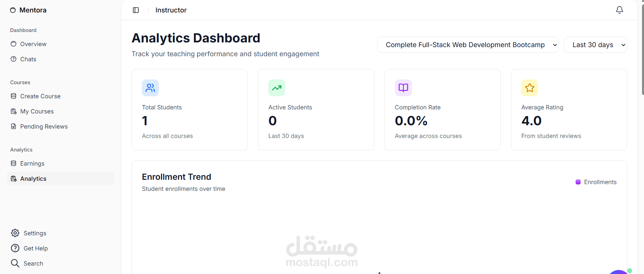Navigate to Earnings page
The image size is (644, 274).
32,164
